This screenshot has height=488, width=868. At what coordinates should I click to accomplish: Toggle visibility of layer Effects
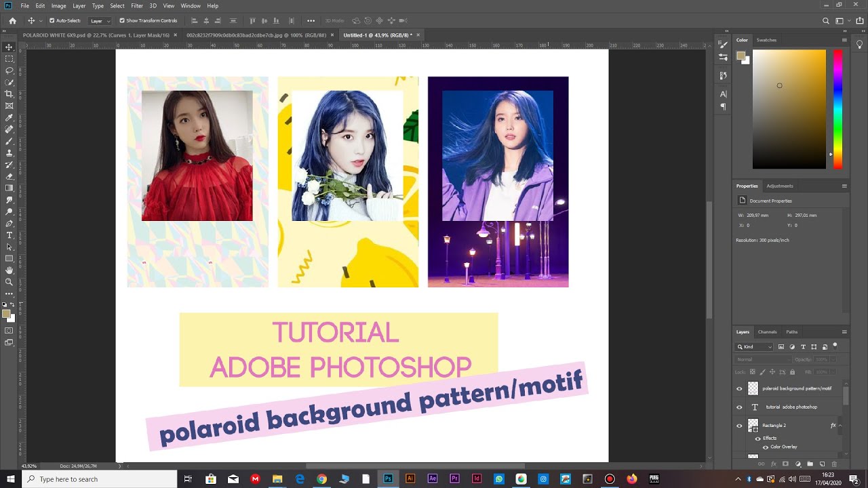pos(758,439)
